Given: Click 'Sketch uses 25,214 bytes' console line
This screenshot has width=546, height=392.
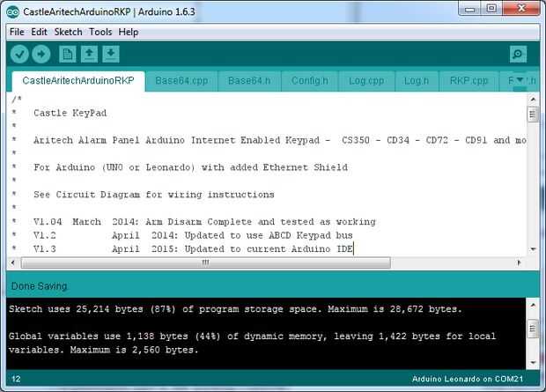Looking at the screenshot, I should pyautogui.click(x=235, y=309).
